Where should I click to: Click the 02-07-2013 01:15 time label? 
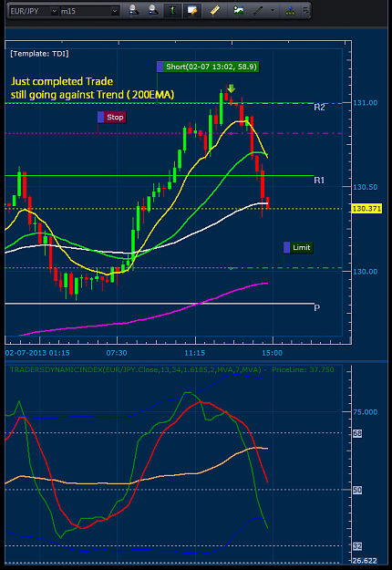coord(37,353)
